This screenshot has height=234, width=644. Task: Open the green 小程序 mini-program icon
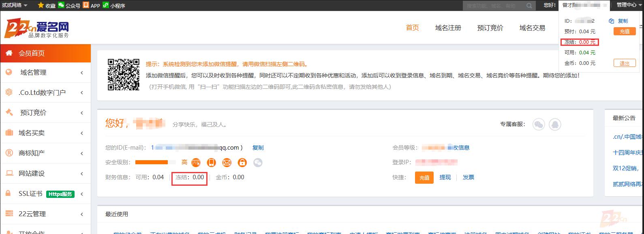coord(105,5)
